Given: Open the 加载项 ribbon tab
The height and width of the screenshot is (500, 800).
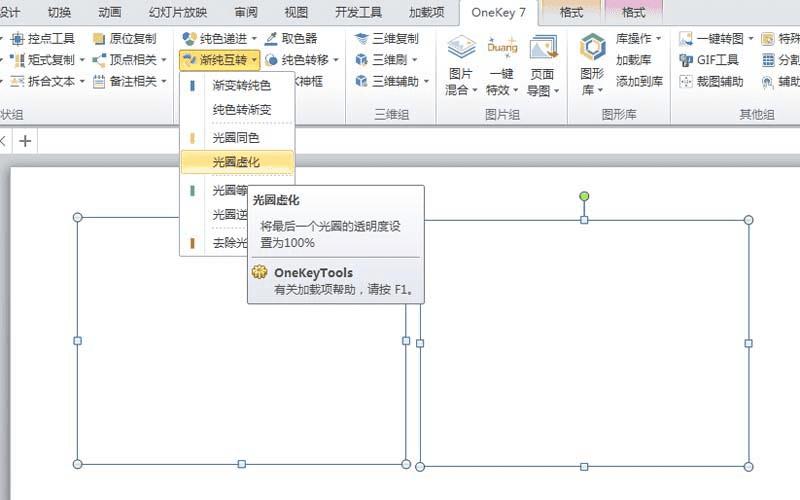Looking at the screenshot, I should click(x=427, y=13).
